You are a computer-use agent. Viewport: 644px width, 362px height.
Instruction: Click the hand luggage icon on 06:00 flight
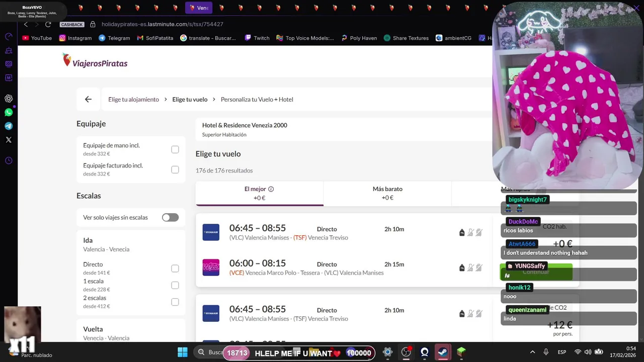click(x=462, y=267)
